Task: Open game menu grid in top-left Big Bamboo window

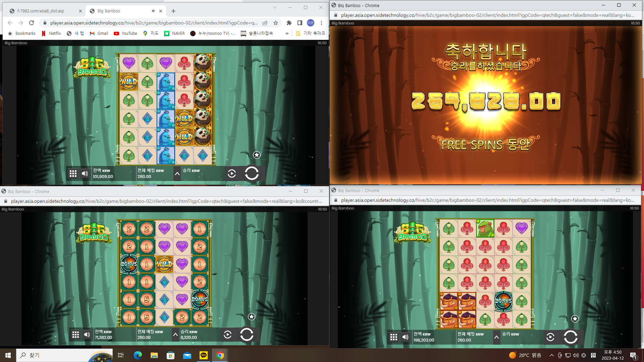Action: [x=73, y=173]
